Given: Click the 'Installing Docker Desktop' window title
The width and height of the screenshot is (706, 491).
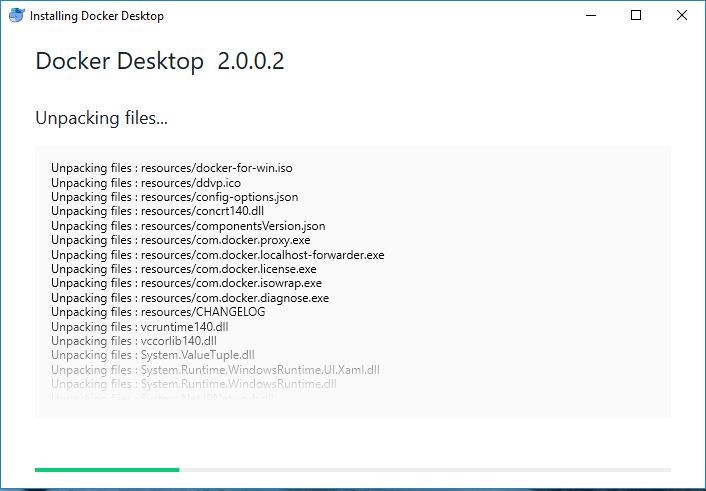Looking at the screenshot, I should click(97, 16).
